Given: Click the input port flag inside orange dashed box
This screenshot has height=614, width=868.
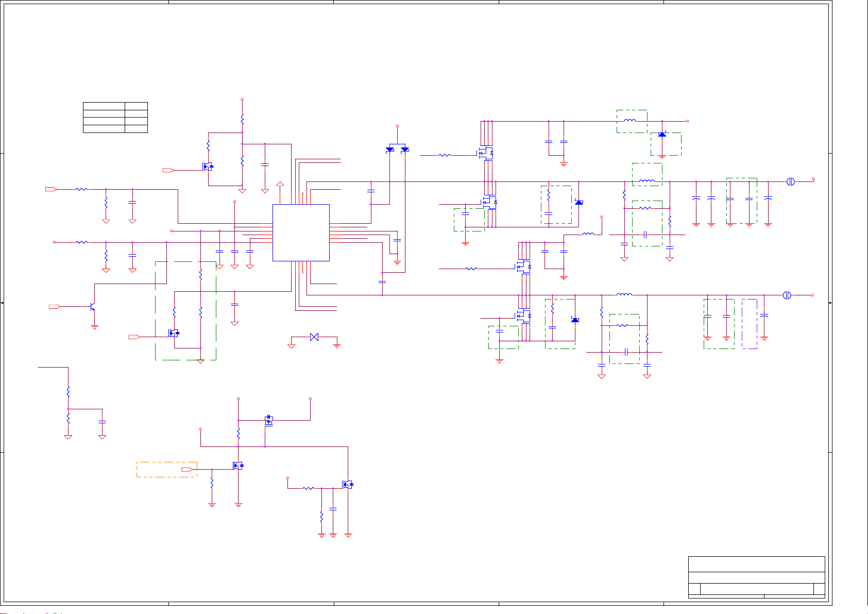Looking at the screenshot, I should pyautogui.click(x=187, y=470).
